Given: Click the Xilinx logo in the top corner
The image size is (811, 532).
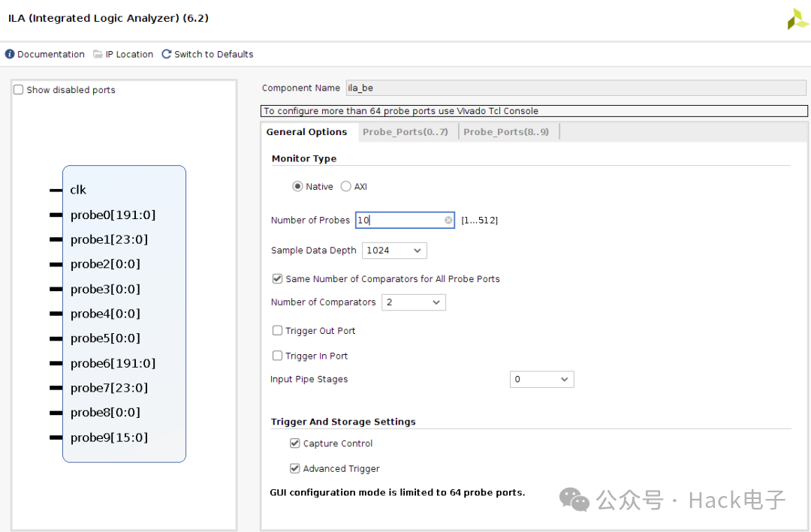Looking at the screenshot, I should pos(797,20).
